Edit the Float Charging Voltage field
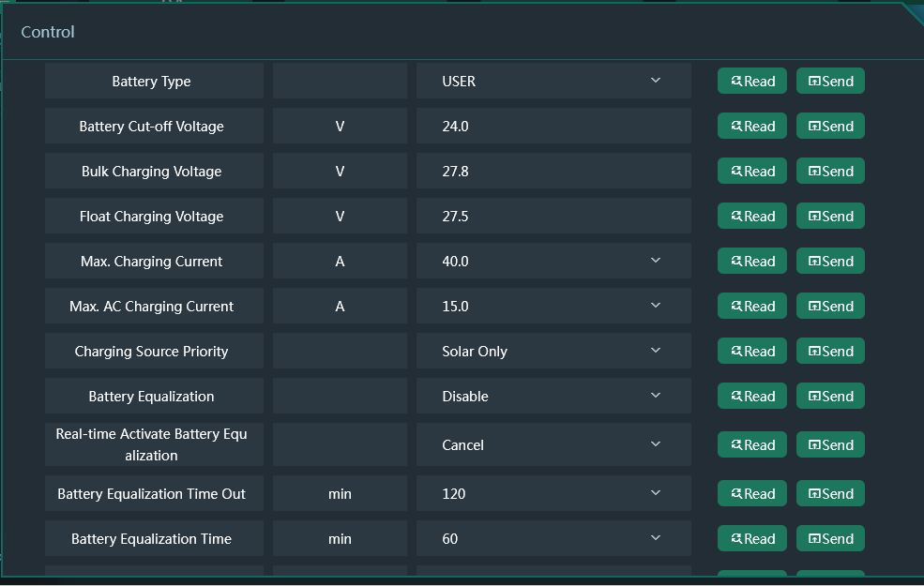The height and width of the screenshot is (586, 924). (x=553, y=217)
